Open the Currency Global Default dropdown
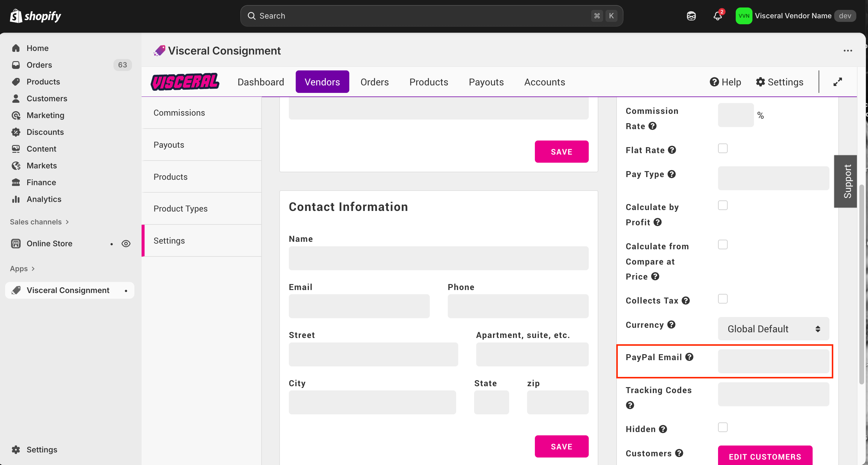The width and height of the screenshot is (868, 465). tap(773, 329)
